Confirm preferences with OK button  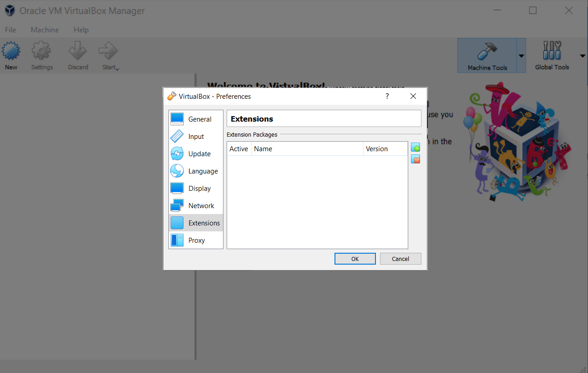pyautogui.click(x=355, y=259)
